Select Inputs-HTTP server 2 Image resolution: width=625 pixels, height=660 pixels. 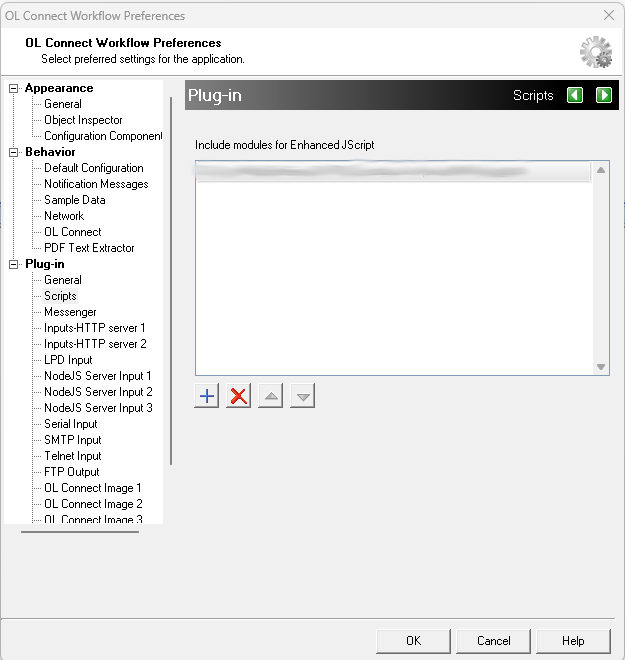pos(95,344)
